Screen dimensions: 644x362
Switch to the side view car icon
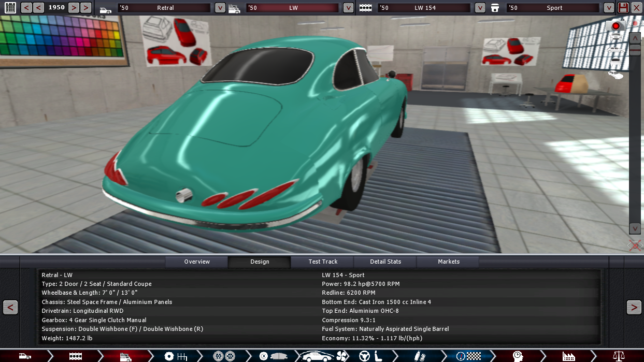616,50
